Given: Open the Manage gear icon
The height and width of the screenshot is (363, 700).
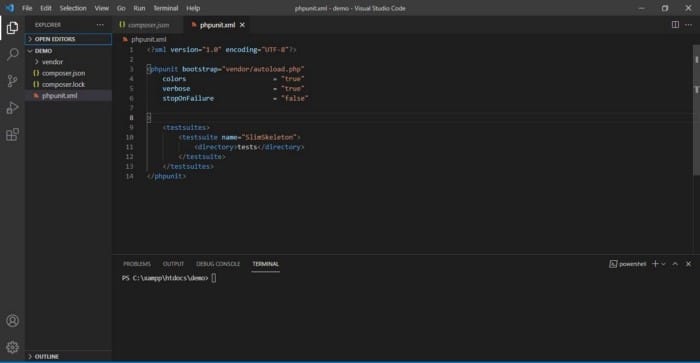Looking at the screenshot, I should (x=12, y=347).
